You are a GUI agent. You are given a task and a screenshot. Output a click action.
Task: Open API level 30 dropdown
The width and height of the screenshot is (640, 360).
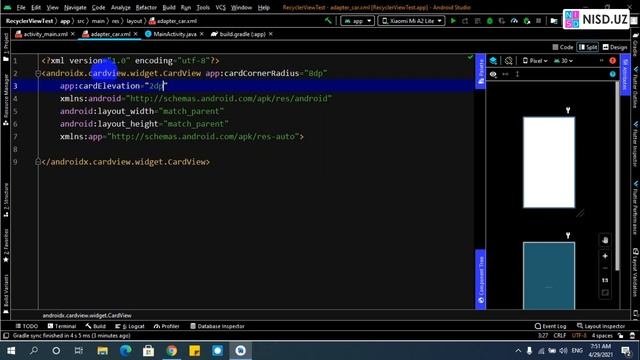(x=563, y=61)
